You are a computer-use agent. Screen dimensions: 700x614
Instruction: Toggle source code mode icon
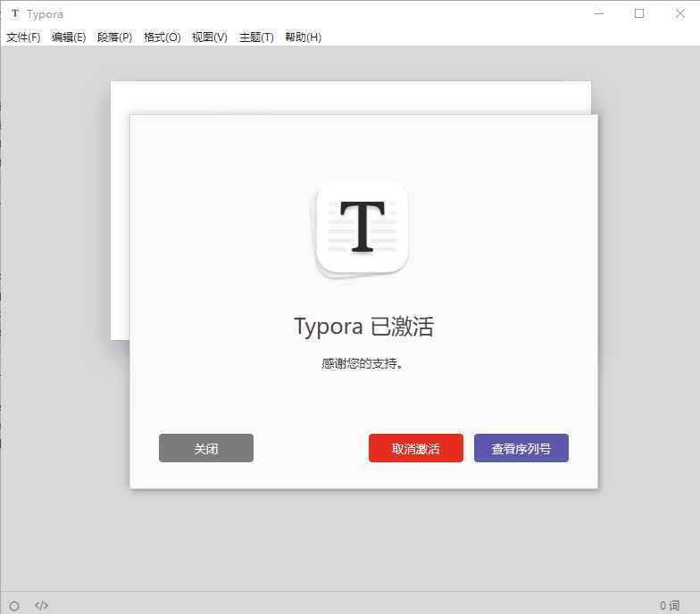pyautogui.click(x=41, y=606)
